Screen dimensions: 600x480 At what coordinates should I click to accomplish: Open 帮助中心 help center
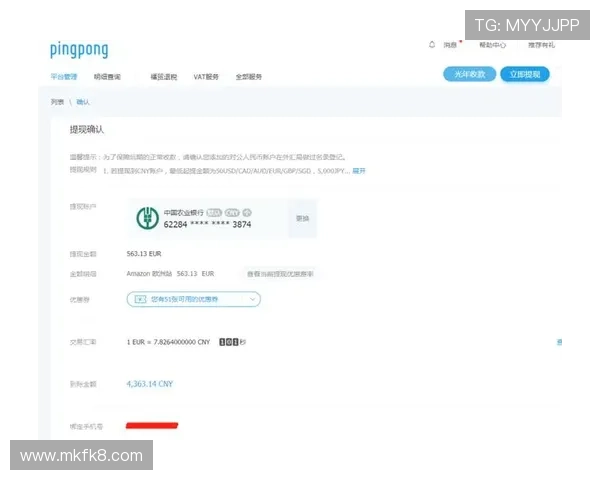492,45
